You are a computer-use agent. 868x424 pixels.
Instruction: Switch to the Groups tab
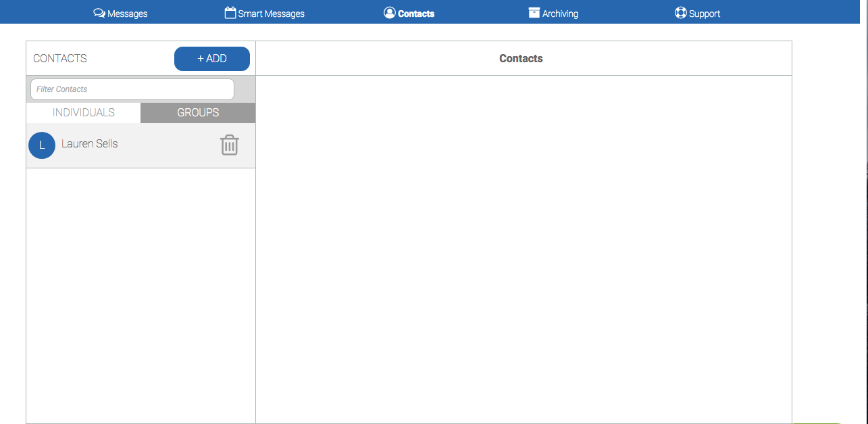198,113
